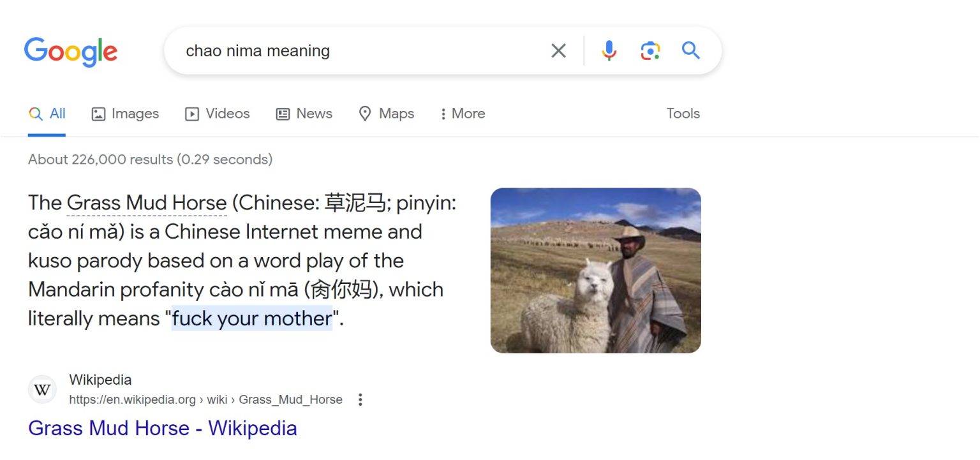Expand the More search filters menu
Screen dimensions: 980x460
[x=463, y=114]
